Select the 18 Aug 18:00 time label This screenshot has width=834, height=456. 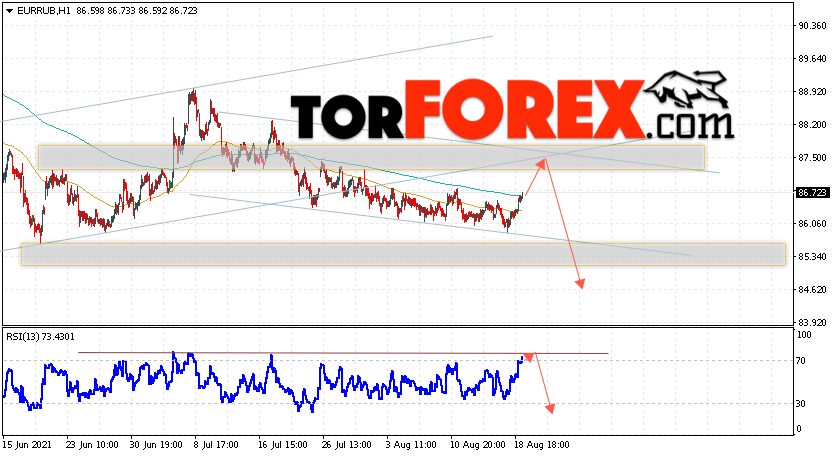point(542,445)
